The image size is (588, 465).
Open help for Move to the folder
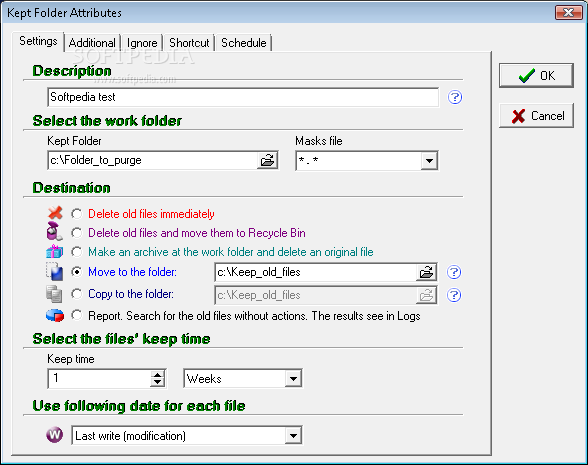[454, 272]
